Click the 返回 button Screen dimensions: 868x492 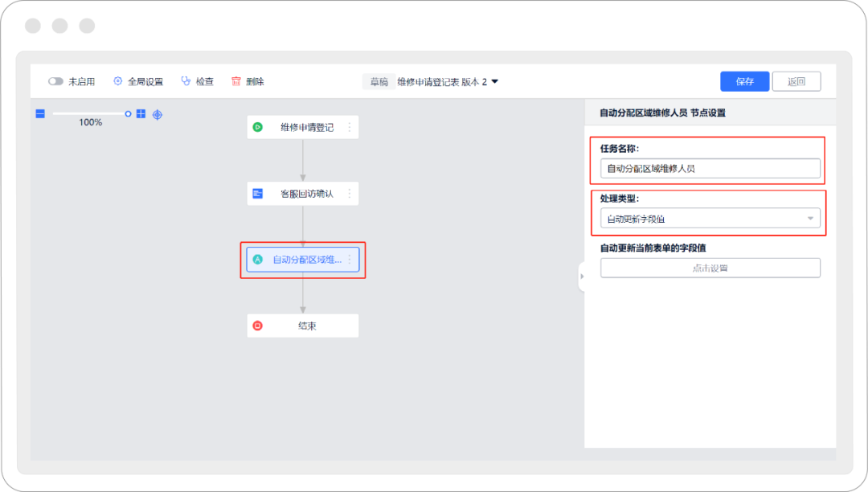tap(796, 81)
